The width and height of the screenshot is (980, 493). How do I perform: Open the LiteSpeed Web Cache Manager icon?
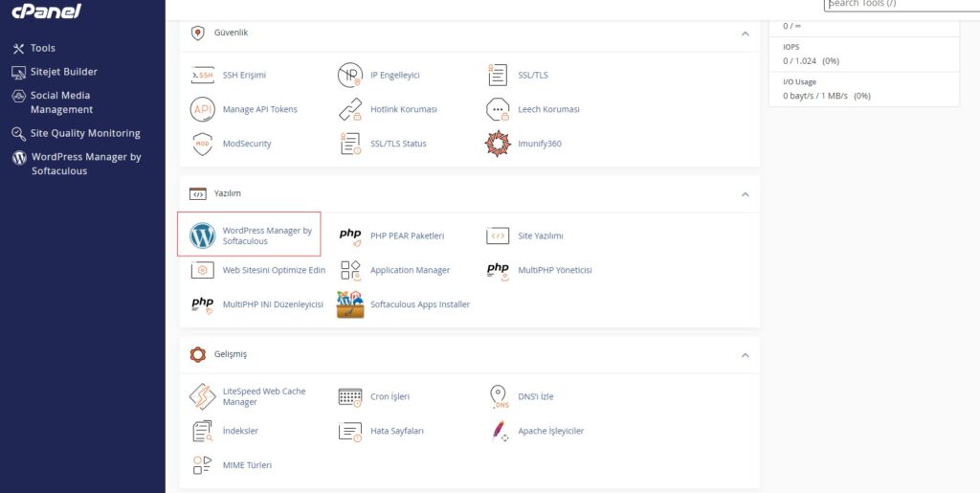point(203,396)
